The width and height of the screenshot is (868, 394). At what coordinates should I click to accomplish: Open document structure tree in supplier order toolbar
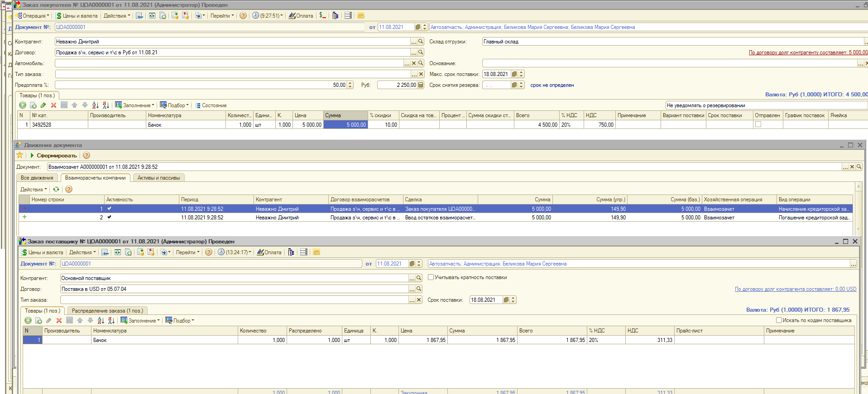coord(291,252)
